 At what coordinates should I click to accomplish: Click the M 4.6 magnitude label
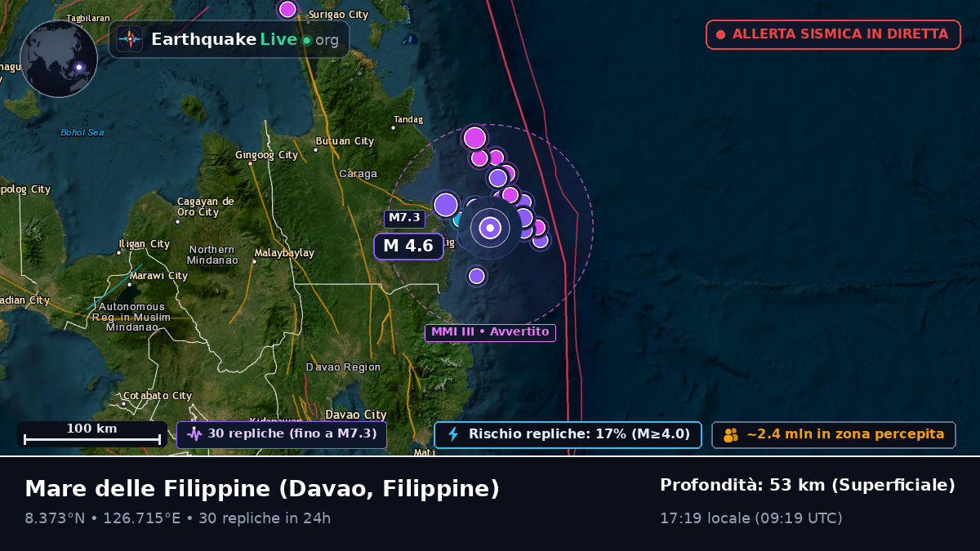click(408, 246)
